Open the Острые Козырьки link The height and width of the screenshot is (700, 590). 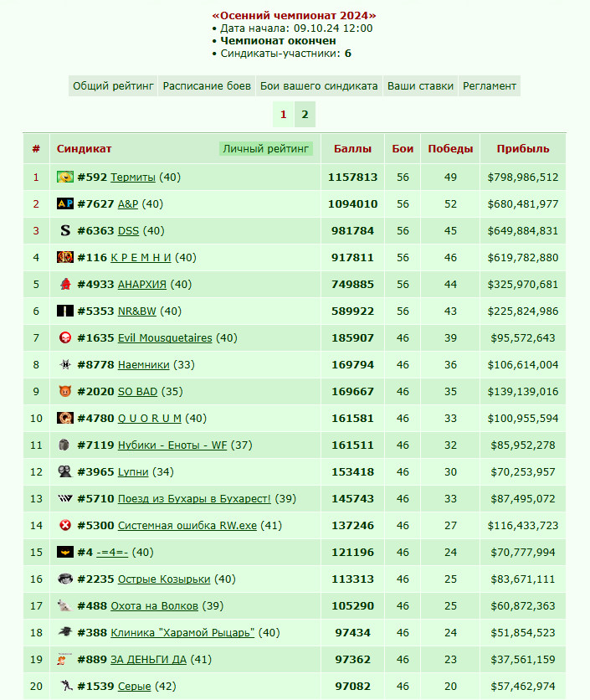164,579
